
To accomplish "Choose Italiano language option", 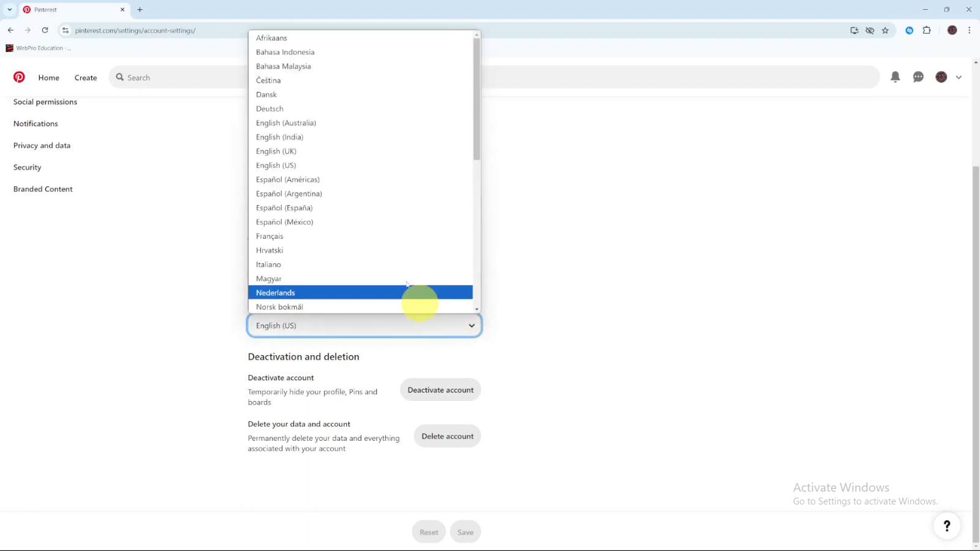I will 360,264.
